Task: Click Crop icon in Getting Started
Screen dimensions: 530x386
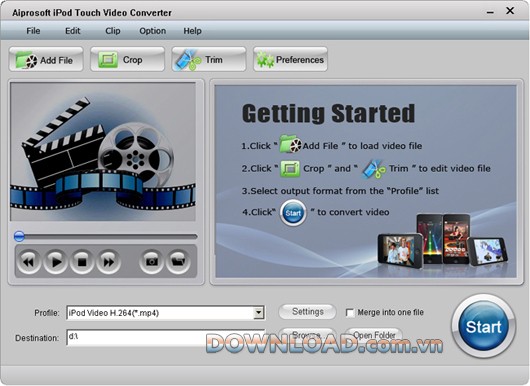Action: [290, 169]
